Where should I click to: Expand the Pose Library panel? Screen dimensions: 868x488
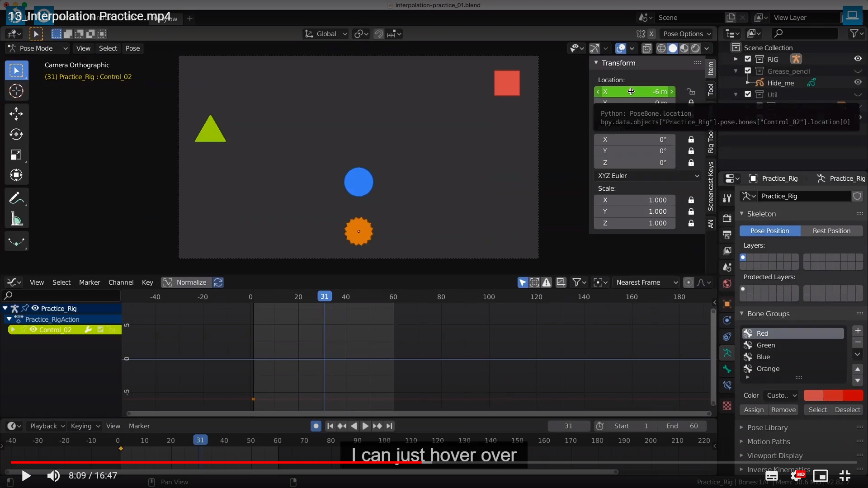pyautogui.click(x=767, y=427)
